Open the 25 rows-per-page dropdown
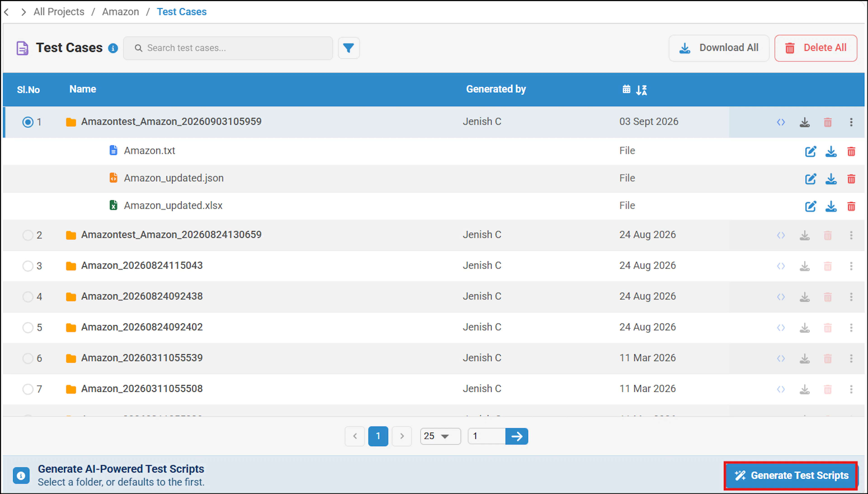Viewport: 868px width, 494px height. (x=440, y=436)
